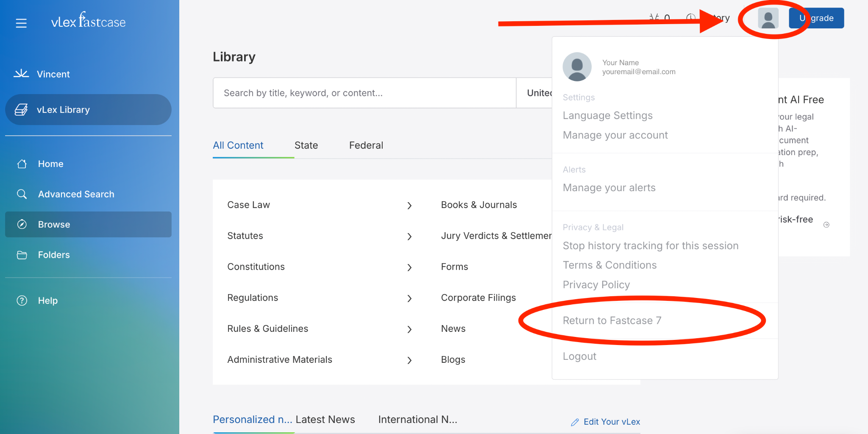Click the library search input field
Screen dimensions: 868x434
pyautogui.click(x=364, y=93)
